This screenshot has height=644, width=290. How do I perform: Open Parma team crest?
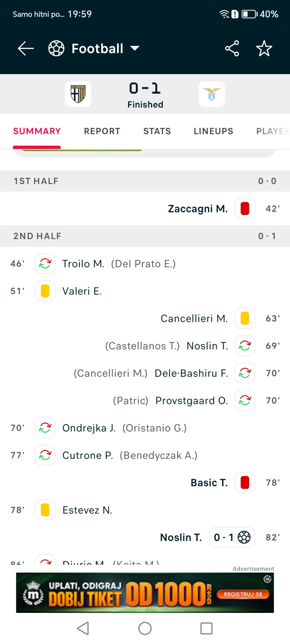78,94
